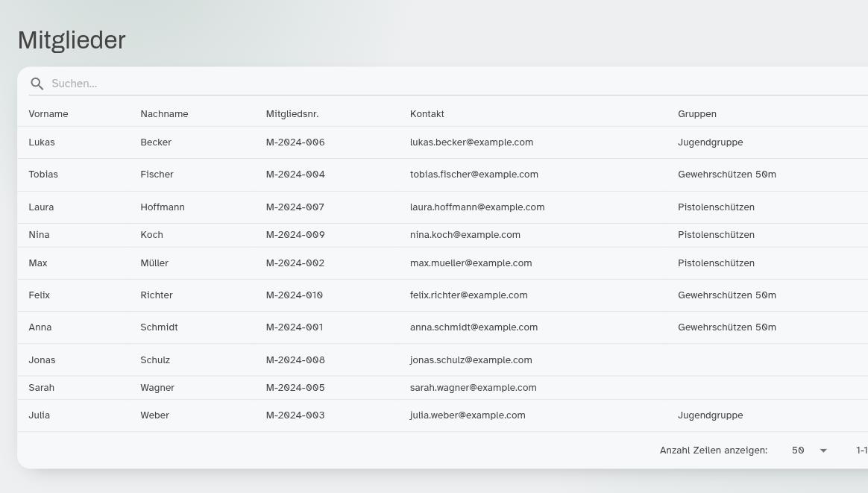Click member number M-2024-005
Screen dimensions: 868x493
pyautogui.click(x=295, y=388)
